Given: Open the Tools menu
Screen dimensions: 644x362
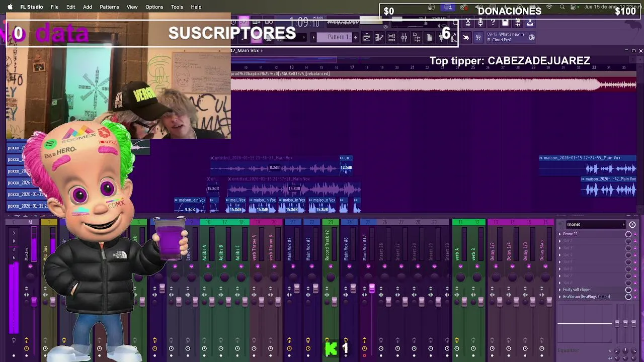Looking at the screenshot, I should point(177,7).
